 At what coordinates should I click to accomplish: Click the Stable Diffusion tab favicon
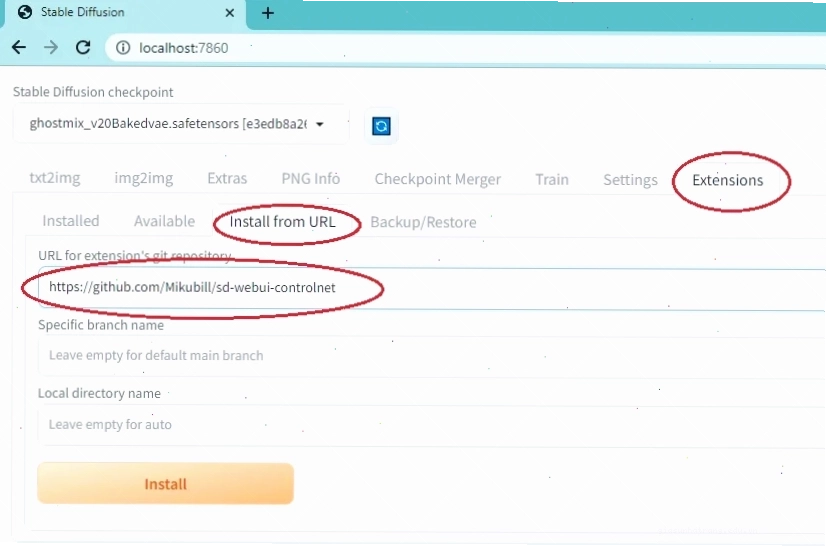[25, 12]
